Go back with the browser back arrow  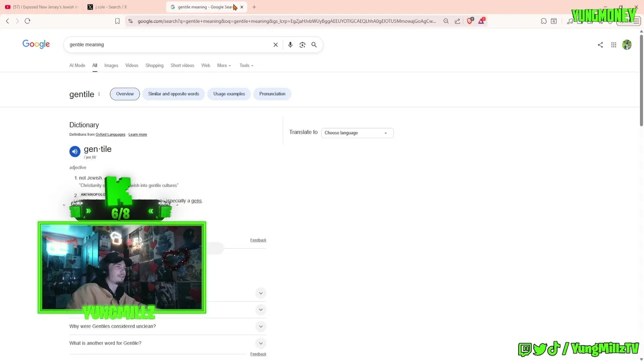[8, 21]
